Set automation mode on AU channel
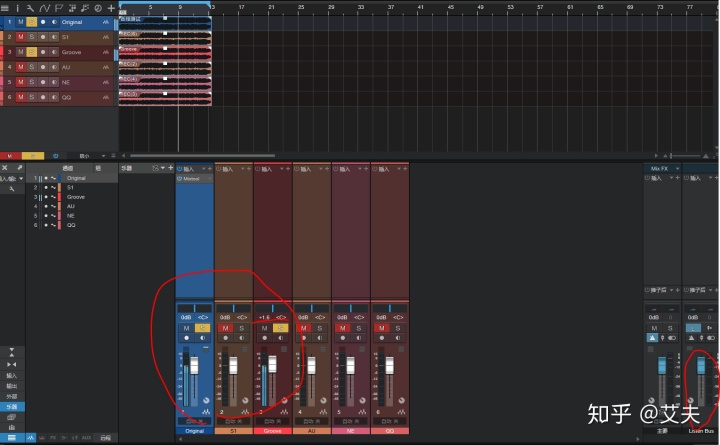 tap(311, 421)
